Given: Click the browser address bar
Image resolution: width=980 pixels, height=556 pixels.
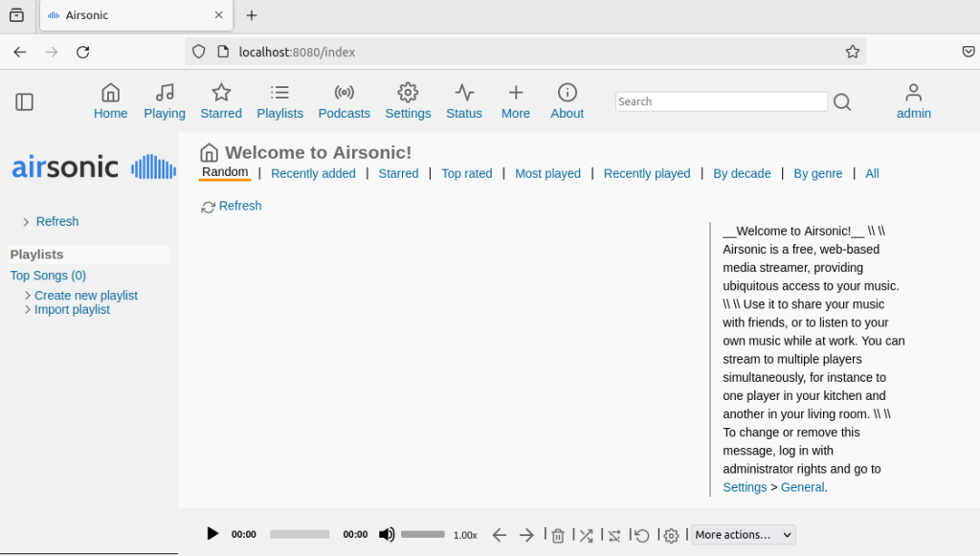Looking at the screenshot, I should coord(525,52).
